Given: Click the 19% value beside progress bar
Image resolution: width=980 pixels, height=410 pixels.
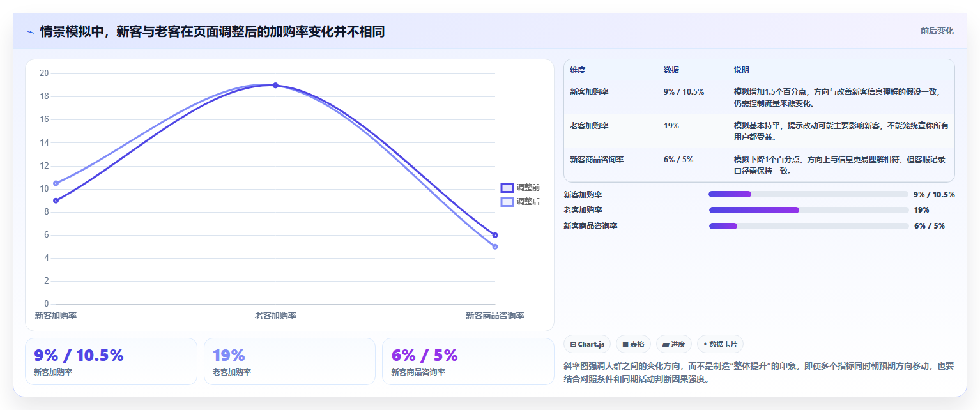Looking at the screenshot, I should (921, 210).
